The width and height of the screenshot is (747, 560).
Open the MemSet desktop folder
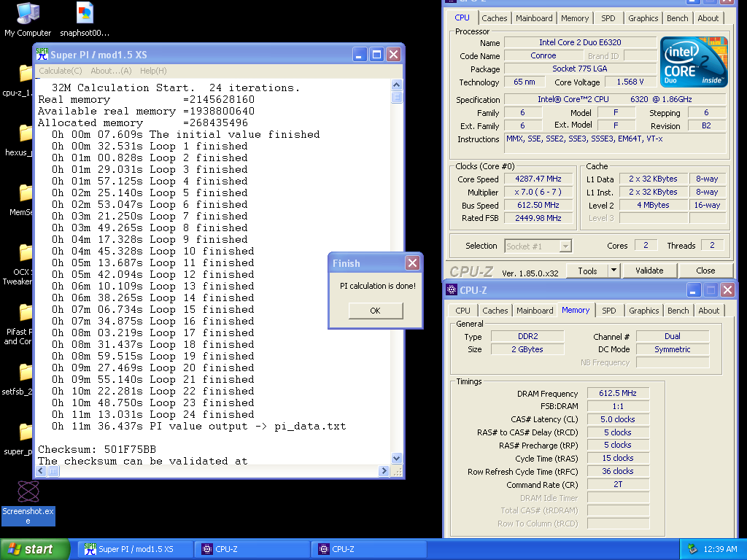click(20, 200)
